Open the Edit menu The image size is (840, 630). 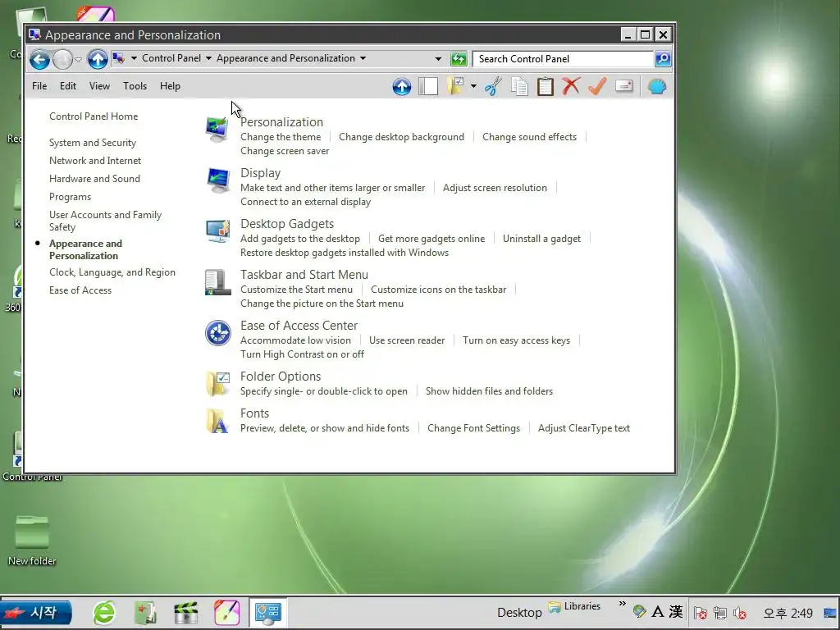tap(68, 85)
